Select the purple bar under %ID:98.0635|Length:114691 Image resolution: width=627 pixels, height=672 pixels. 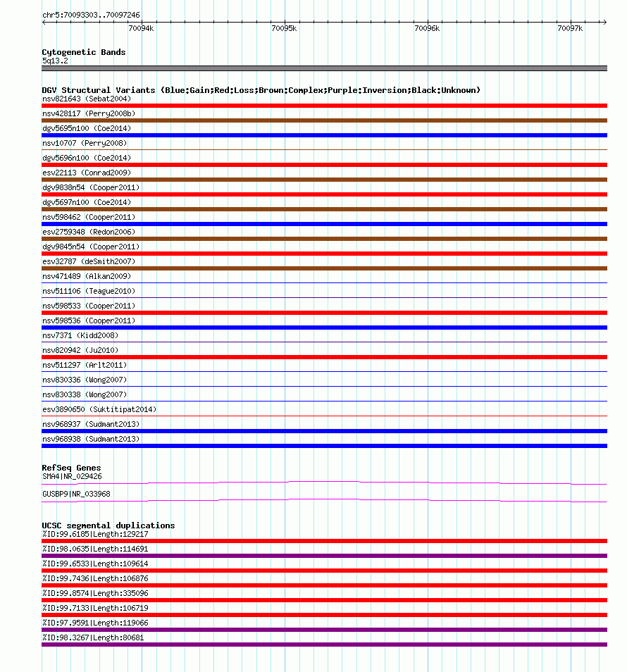pyautogui.click(x=325, y=556)
